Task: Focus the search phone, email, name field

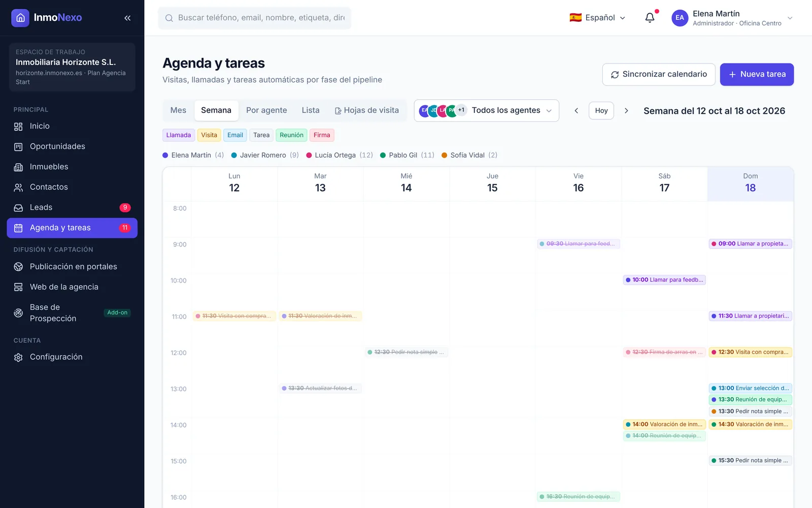Action: [254, 18]
